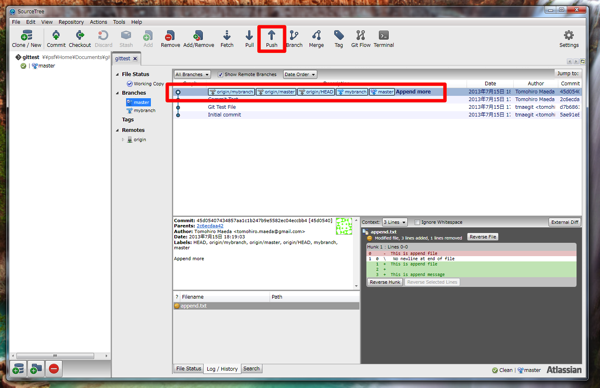The height and width of the screenshot is (388, 600).
Task: Click the add repository icon at bottom-left
Action: 18,368
